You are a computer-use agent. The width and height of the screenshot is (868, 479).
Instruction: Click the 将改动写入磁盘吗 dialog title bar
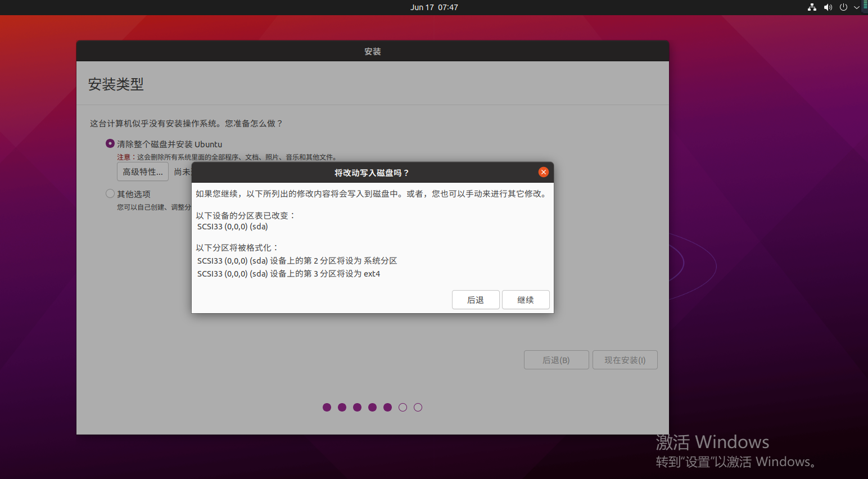click(x=372, y=173)
